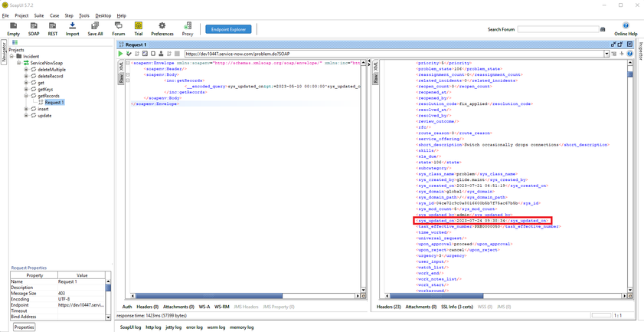
Task: Collapse the ServiceNowSoap node
Action: tap(19, 63)
